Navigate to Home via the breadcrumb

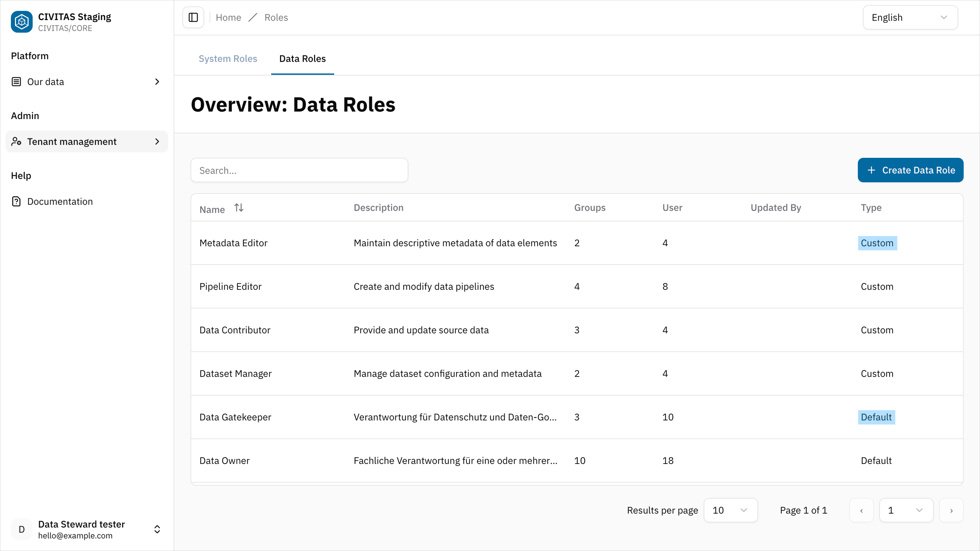[228, 17]
